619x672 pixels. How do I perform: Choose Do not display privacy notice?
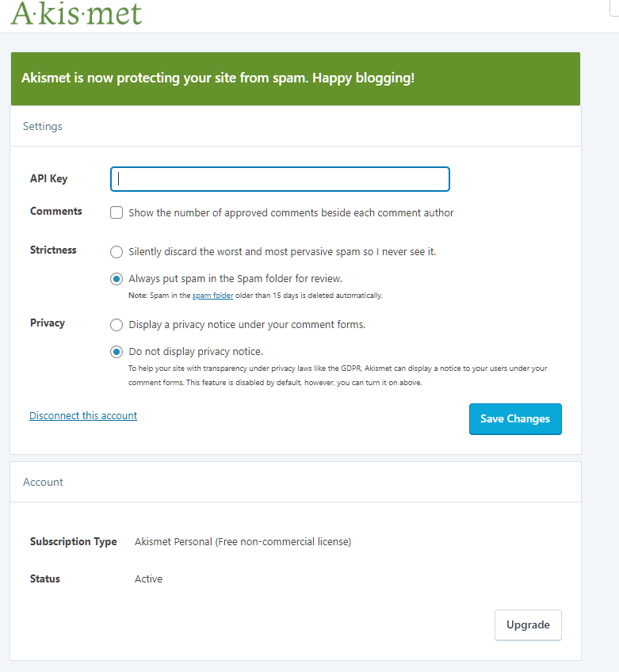(117, 351)
